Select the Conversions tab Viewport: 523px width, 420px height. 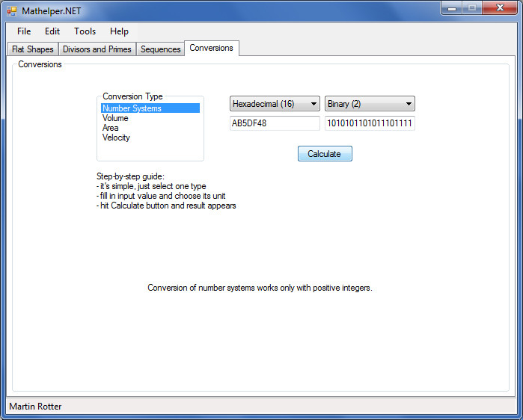click(212, 48)
